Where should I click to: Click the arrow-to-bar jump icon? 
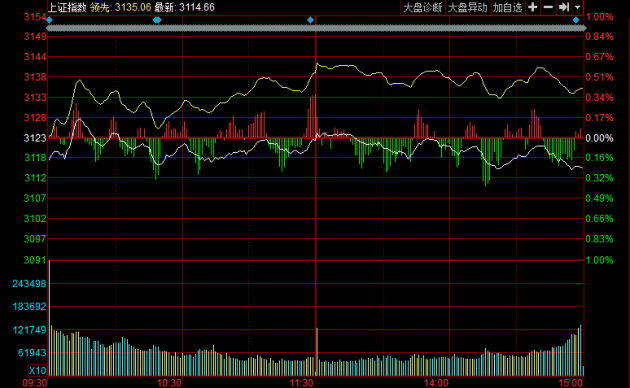564,7
